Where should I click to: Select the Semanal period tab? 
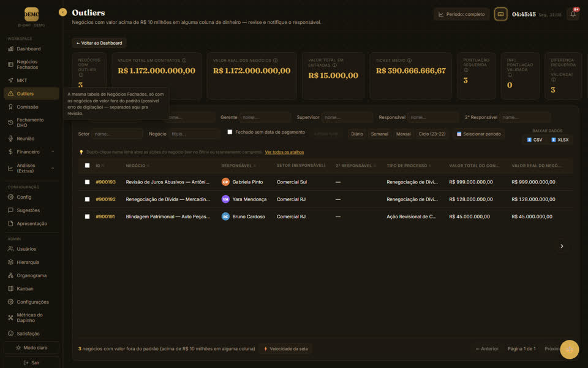point(380,134)
